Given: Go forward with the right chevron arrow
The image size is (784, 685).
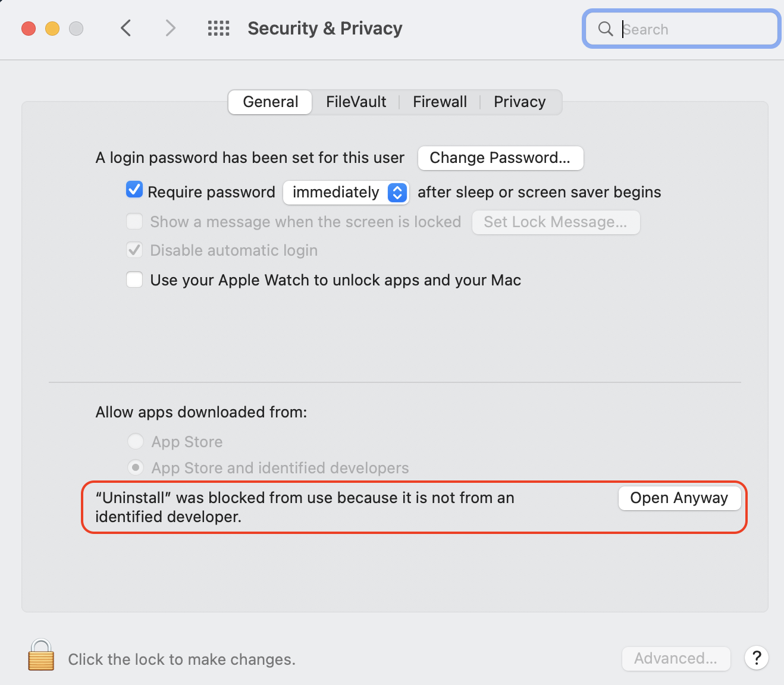Looking at the screenshot, I should pyautogui.click(x=171, y=28).
